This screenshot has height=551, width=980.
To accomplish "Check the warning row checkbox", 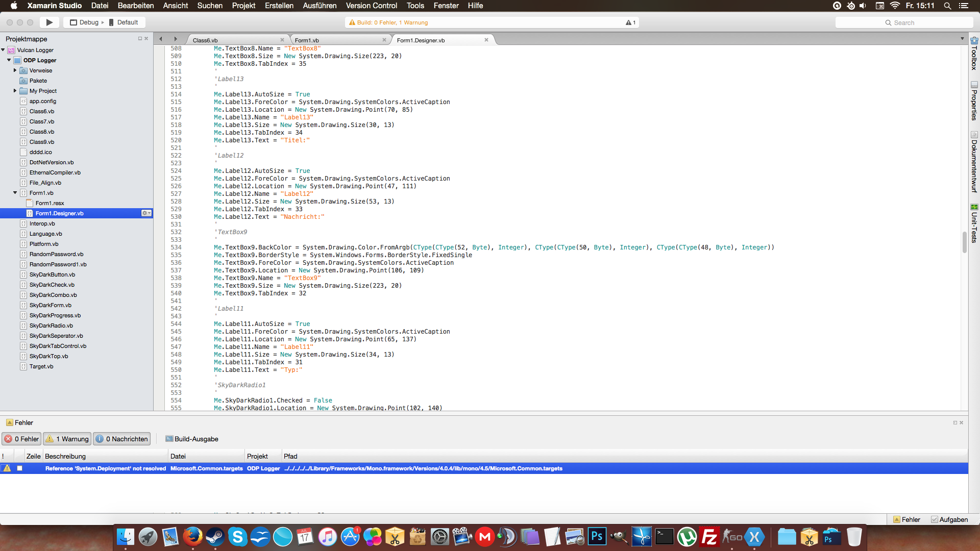I will 19,468.
